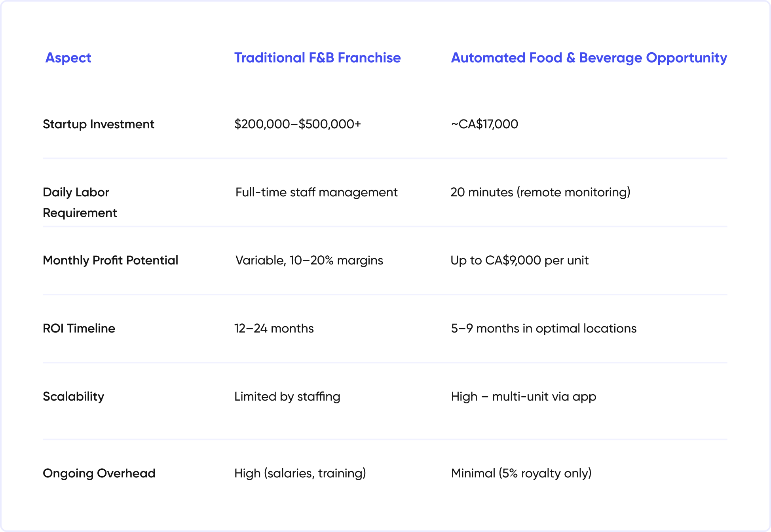Screen dimensions: 771x532
Task: Click the Ongoing Overhead row label
Action: (x=99, y=473)
